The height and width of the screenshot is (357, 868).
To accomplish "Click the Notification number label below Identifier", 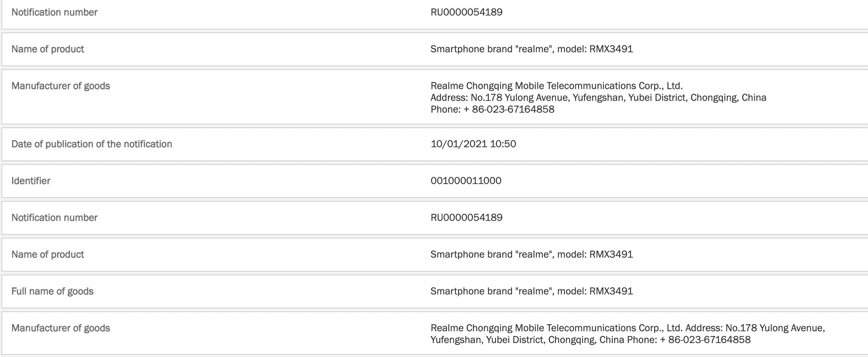I will click(54, 218).
